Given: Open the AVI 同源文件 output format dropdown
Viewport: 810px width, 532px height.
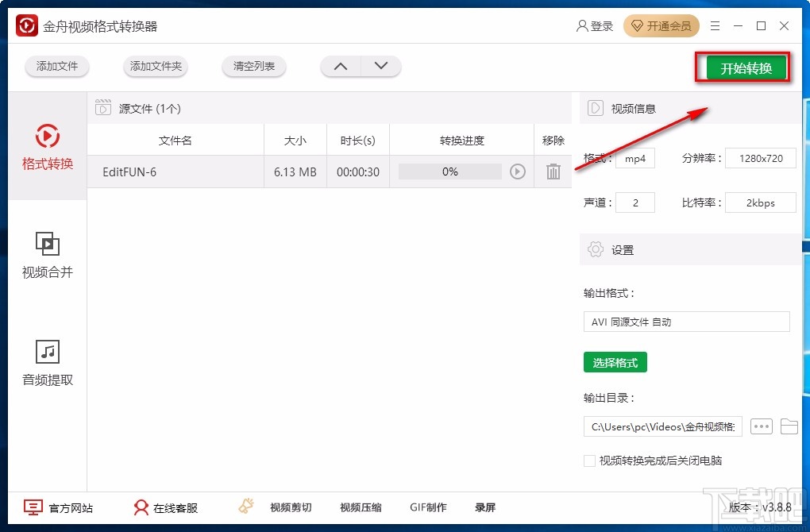Looking at the screenshot, I should (686, 322).
